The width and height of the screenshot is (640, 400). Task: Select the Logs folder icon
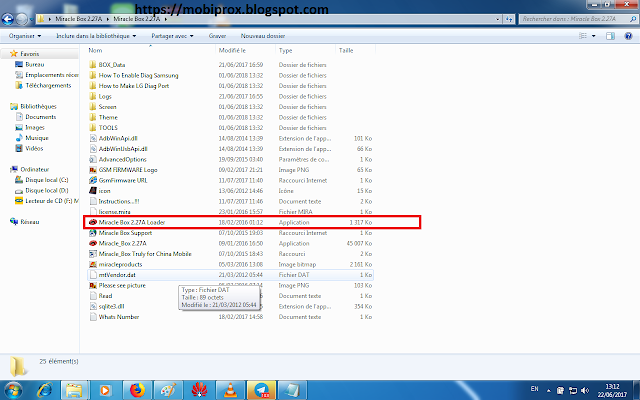coord(93,96)
